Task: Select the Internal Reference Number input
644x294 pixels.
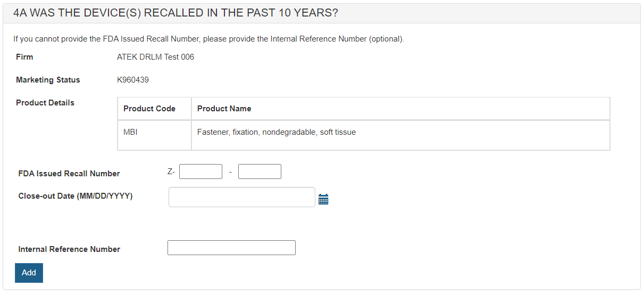Action: (x=231, y=248)
